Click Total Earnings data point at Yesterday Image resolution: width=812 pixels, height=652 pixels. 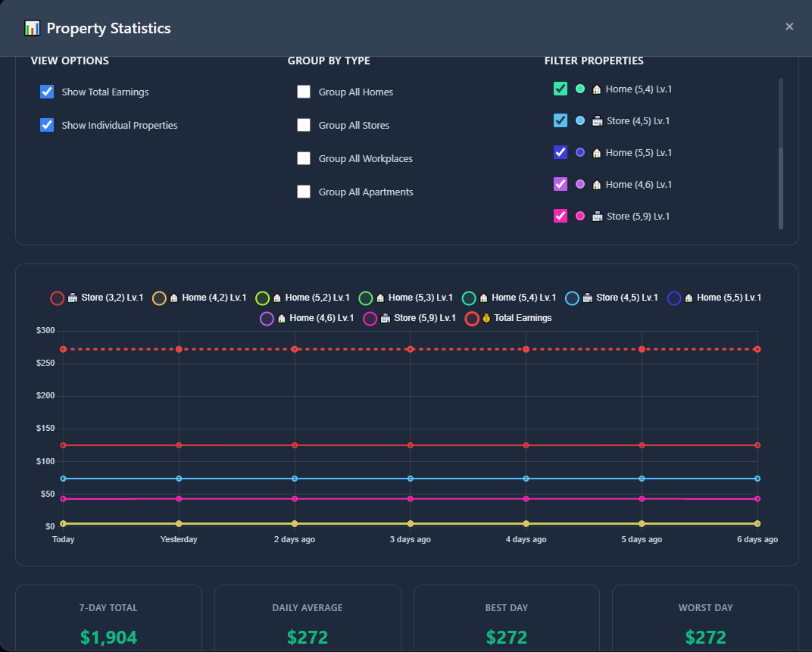pyautogui.click(x=179, y=350)
